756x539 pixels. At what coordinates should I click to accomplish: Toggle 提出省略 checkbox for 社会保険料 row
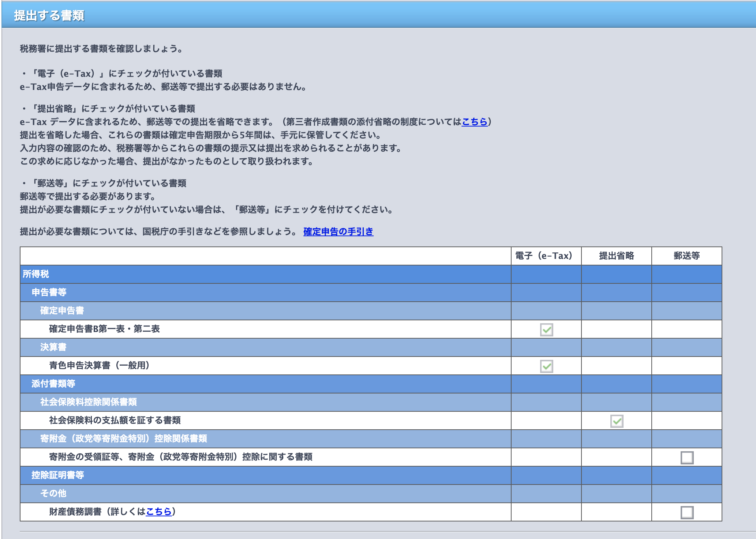tap(617, 421)
